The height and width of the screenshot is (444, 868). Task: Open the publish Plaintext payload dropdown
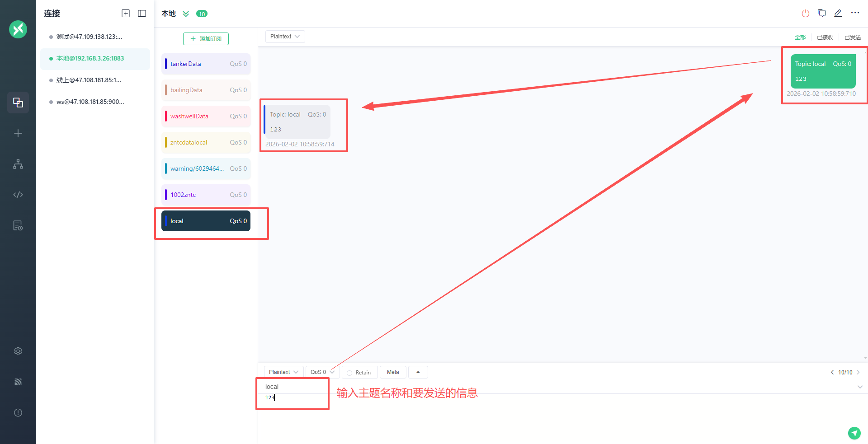283,372
